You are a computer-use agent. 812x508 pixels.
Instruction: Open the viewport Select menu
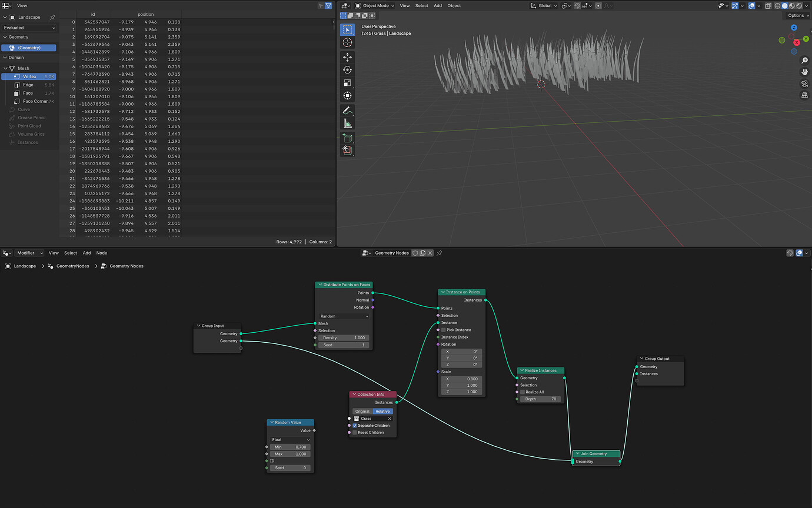422,6
